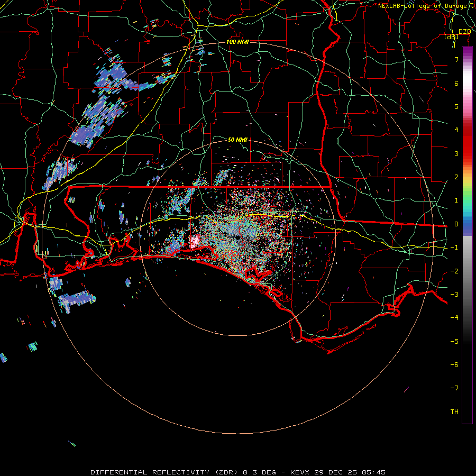Screen dimensions: 476x476
Task: Click the -5 dB scale label
Action: (454, 342)
